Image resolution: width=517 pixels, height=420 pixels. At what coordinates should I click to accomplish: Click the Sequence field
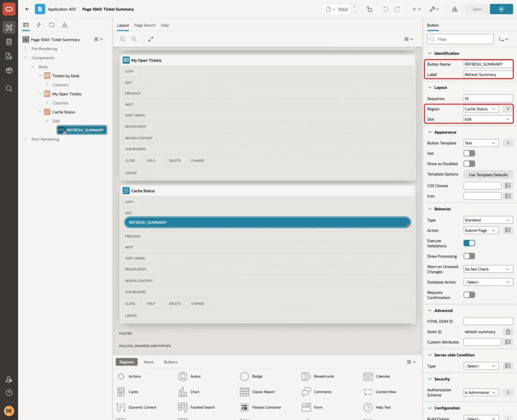(x=488, y=98)
